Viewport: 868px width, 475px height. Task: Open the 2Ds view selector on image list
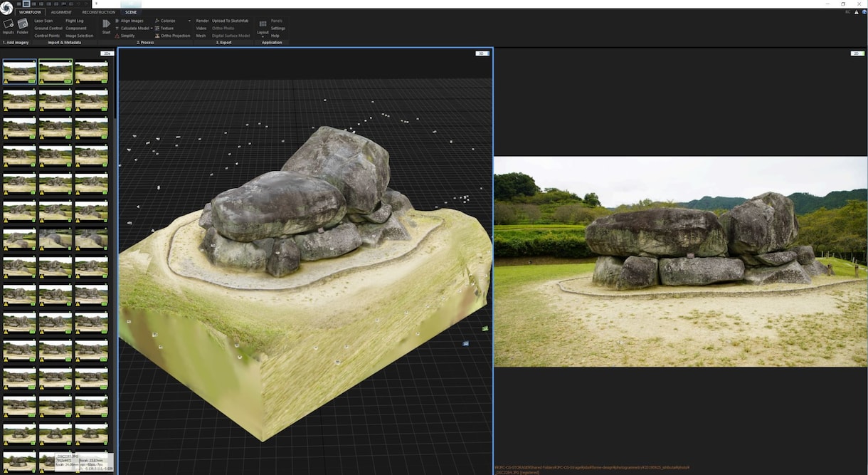point(107,53)
